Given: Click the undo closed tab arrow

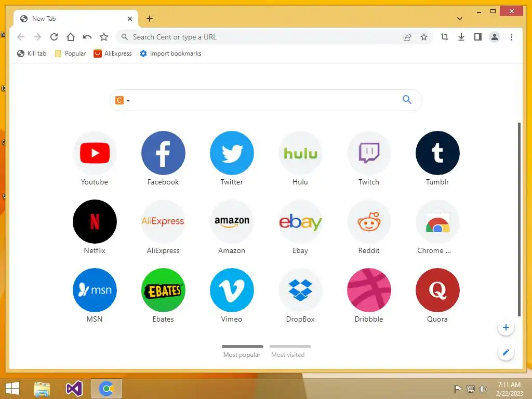Looking at the screenshot, I should pyautogui.click(x=87, y=37).
